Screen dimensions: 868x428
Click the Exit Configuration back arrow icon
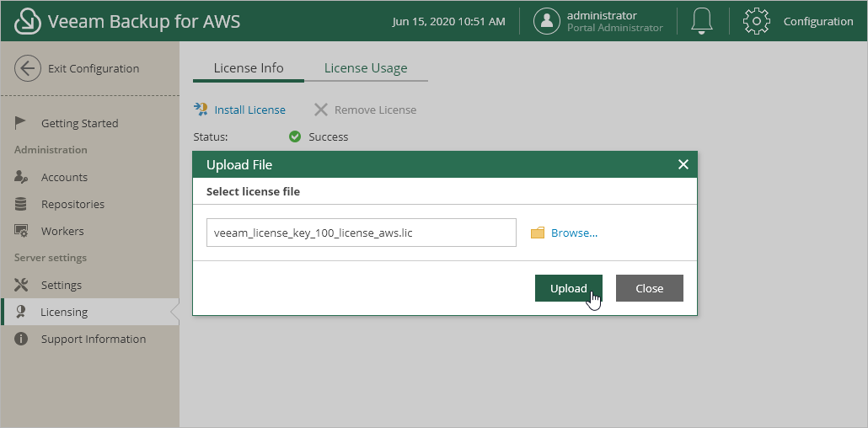coord(28,68)
